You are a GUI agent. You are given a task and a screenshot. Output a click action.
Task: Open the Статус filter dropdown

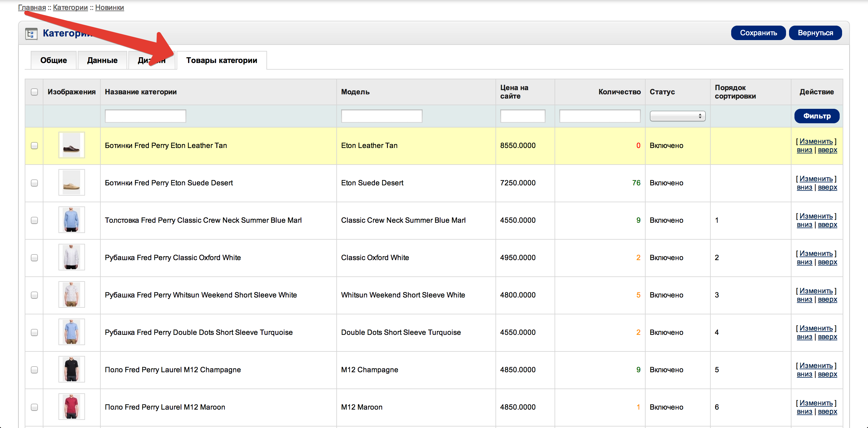point(677,116)
